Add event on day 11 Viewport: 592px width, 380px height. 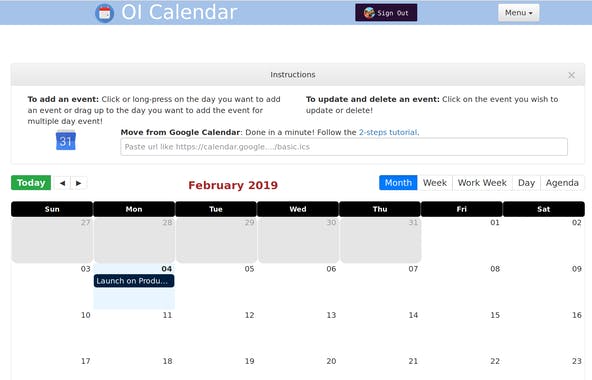pos(134,332)
